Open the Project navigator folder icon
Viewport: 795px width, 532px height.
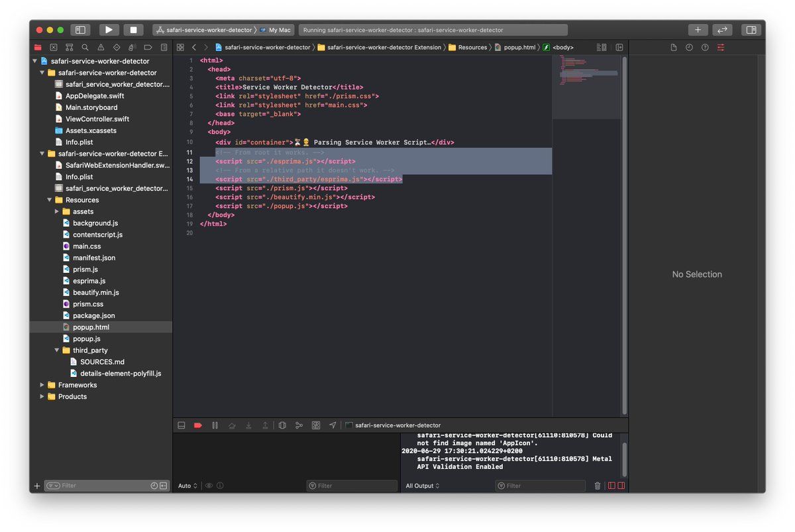[x=38, y=48]
